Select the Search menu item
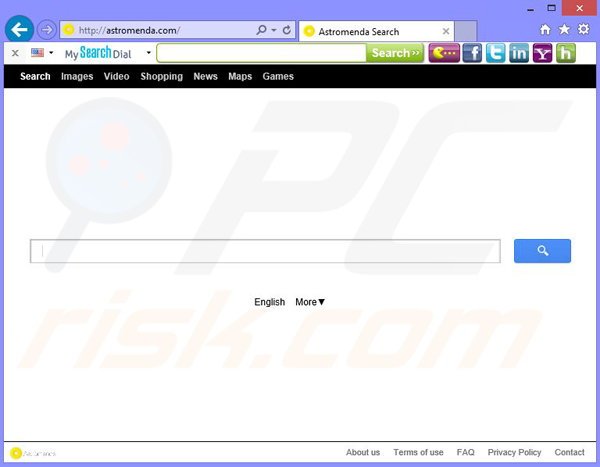600x467 pixels. 35,76
